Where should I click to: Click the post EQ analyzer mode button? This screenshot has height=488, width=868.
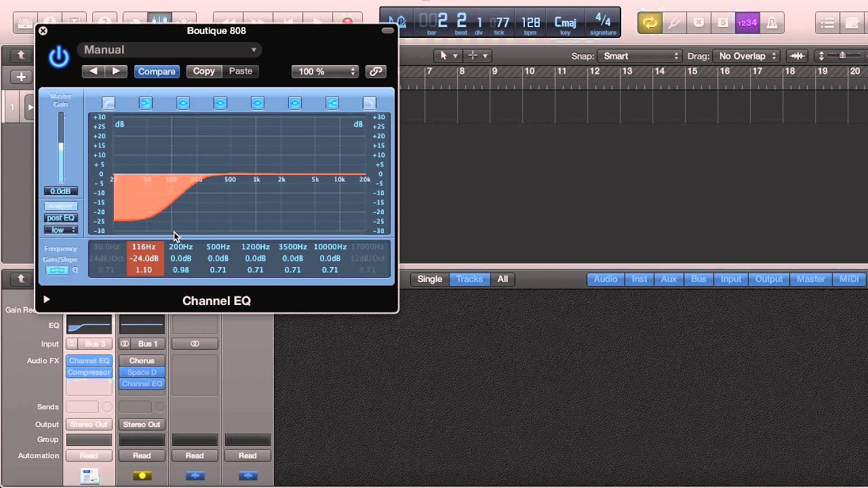[x=60, y=218]
